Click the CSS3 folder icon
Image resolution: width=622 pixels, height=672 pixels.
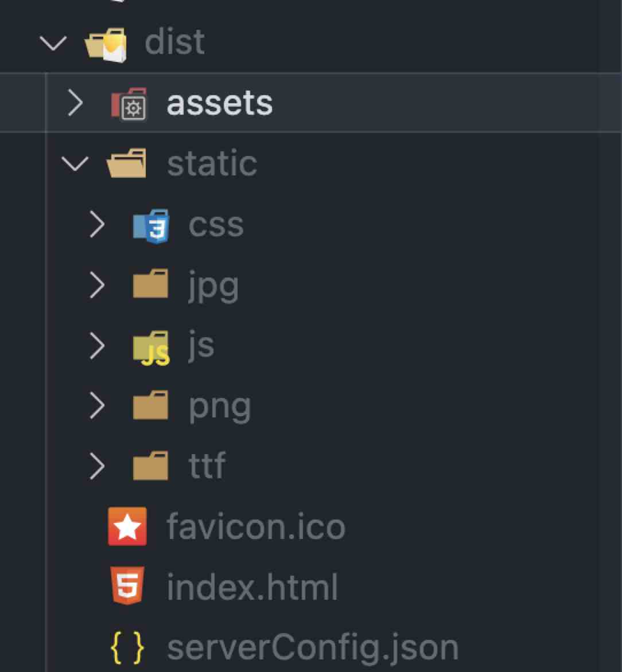151,225
